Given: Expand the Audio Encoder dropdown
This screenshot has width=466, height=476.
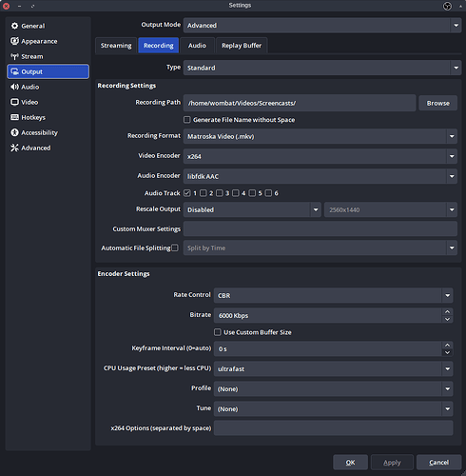Looking at the screenshot, I should pyautogui.click(x=320, y=176).
